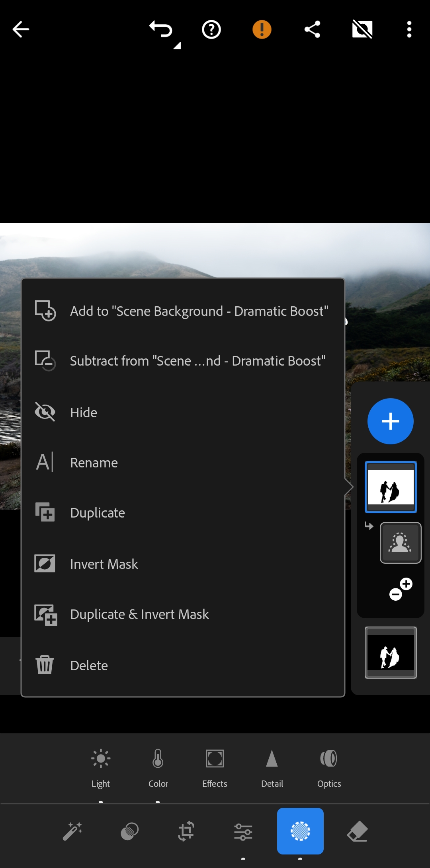Open the three-dot overflow menu
Viewport: 430px width, 868px height.
pos(409,29)
